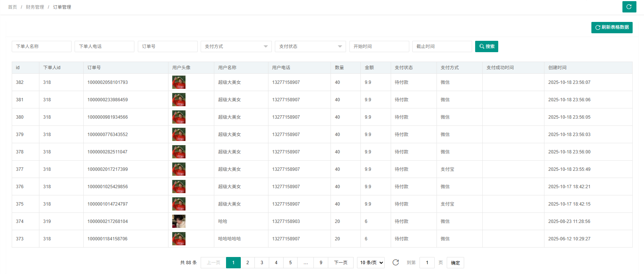Click the 搜索 search button

pos(487,46)
